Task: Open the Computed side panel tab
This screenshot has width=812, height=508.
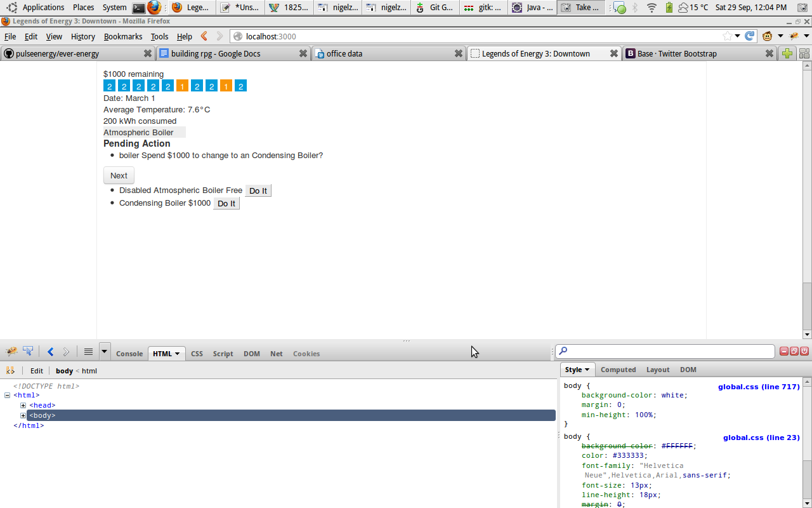Action: click(618, 370)
